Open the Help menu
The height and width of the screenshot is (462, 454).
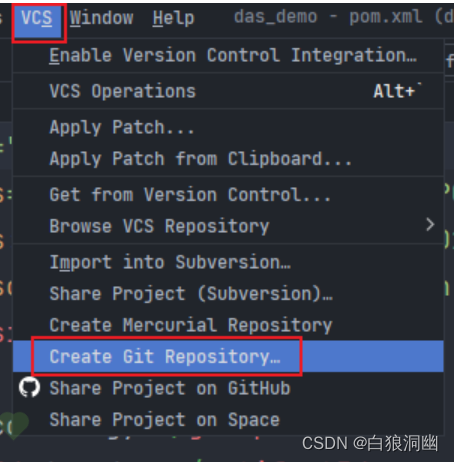coord(173,18)
